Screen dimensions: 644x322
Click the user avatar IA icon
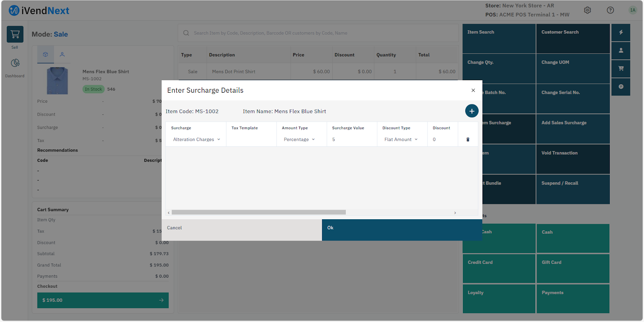tap(633, 10)
